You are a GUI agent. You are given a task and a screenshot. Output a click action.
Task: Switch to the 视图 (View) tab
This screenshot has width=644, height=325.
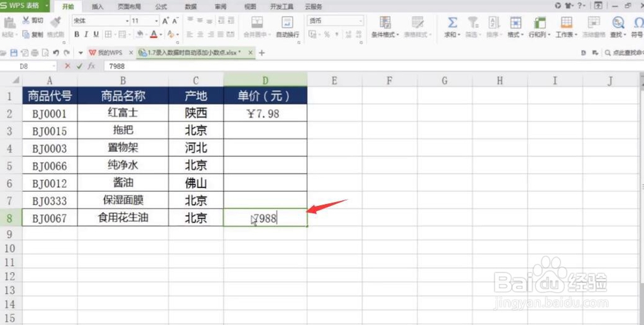click(x=250, y=6)
